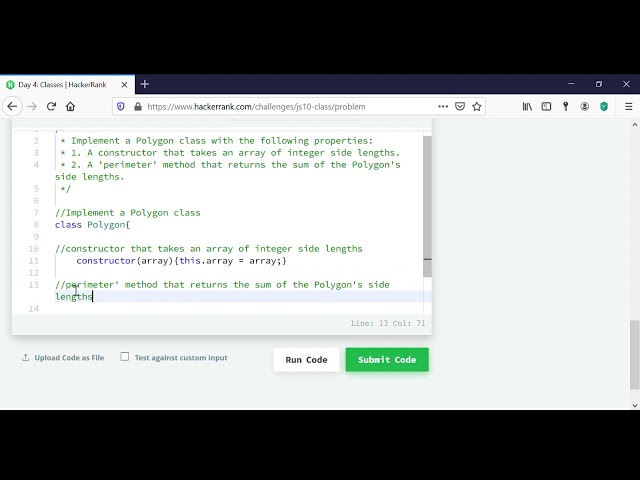Minimize the Firefox window
Image resolution: width=640 pixels, height=480 pixels.
click(571, 84)
